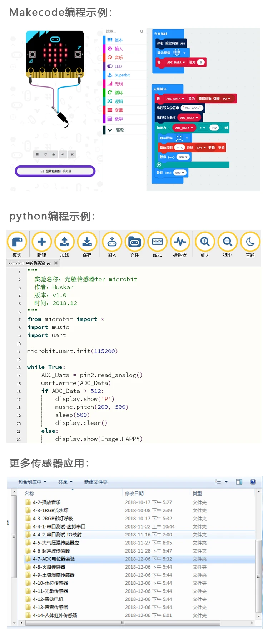Screen dimensions: 268x644
Task: Toggle the preview pane icon
Action: pos(239,482)
